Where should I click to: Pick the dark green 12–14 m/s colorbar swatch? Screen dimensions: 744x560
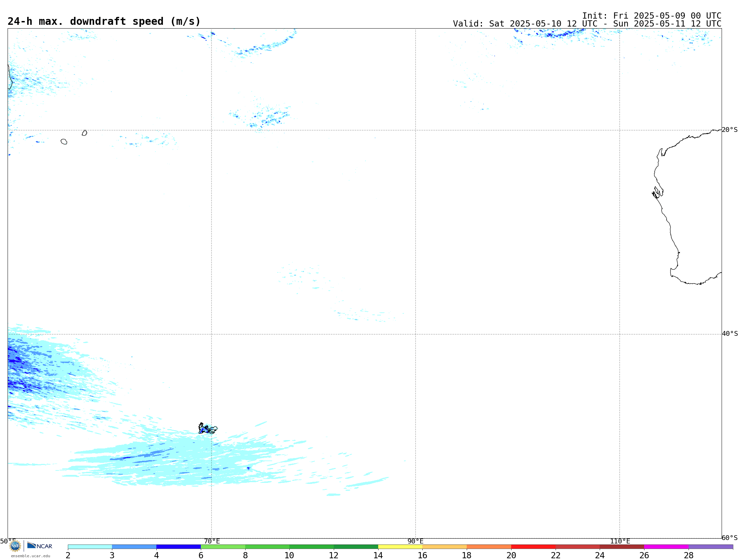[x=356, y=547]
